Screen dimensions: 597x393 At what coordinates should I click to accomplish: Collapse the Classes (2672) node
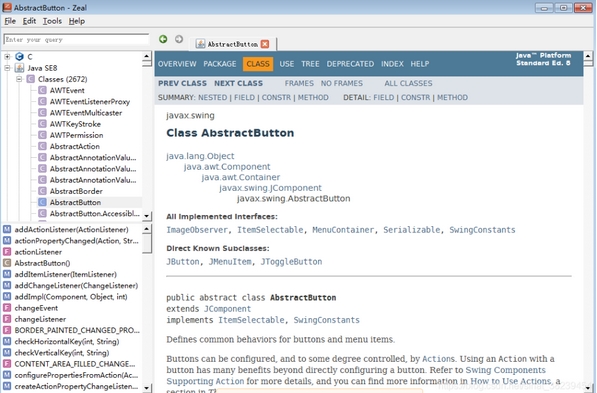[19, 79]
